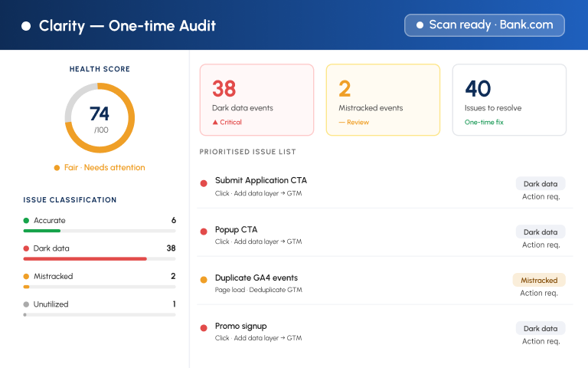Click red status dot for Submit Application CTA

(204, 183)
